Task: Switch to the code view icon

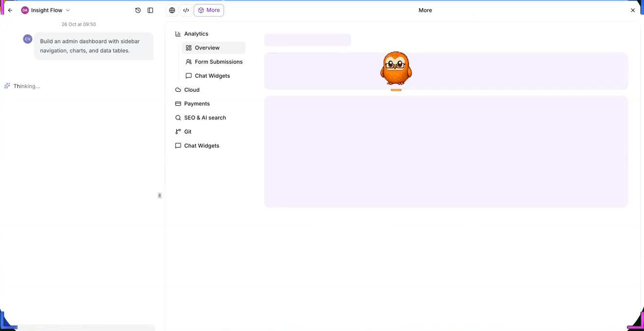Action: pyautogui.click(x=186, y=10)
